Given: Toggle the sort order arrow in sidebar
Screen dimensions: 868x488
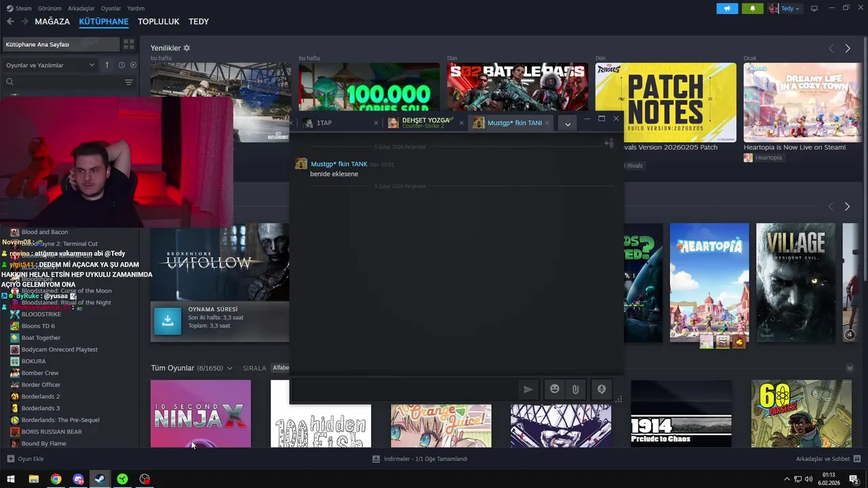Looking at the screenshot, I should pos(106,65).
